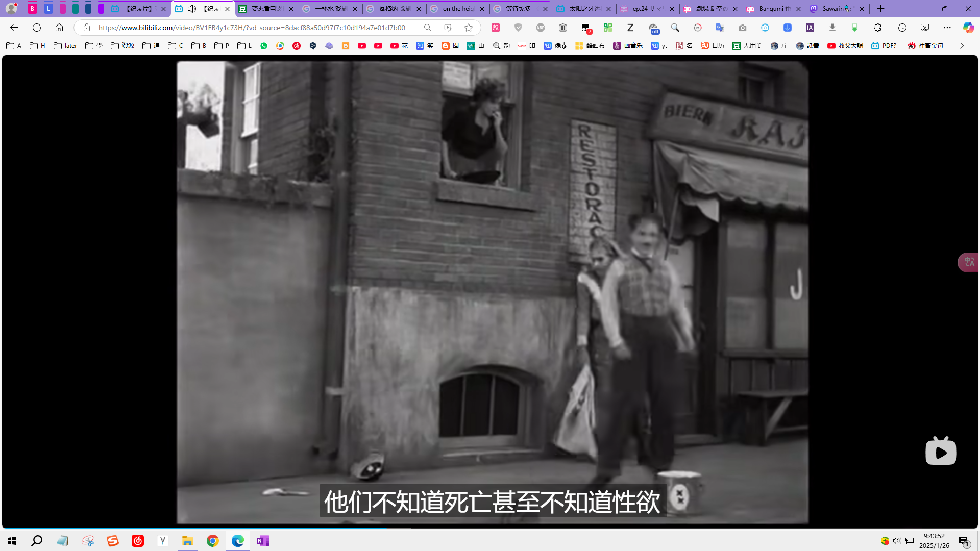The image size is (980, 551).
Task: Open the 教父大調 YouTube bookmark
Action: click(845, 46)
